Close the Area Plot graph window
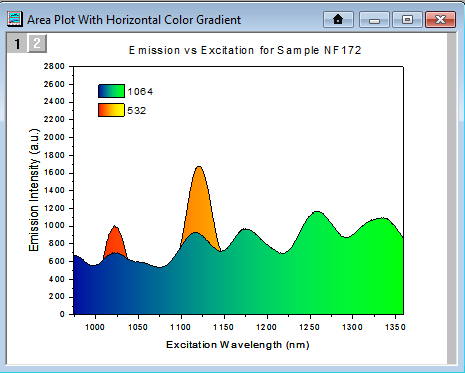 (440, 19)
